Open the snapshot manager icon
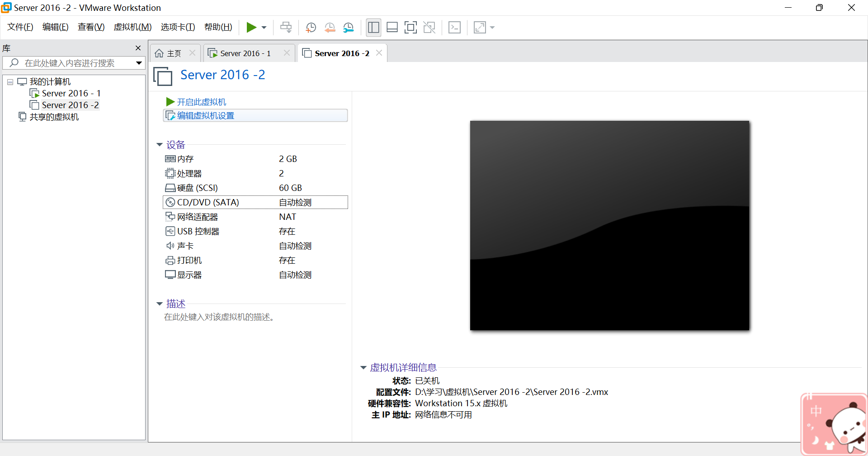The width and height of the screenshot is (868, 456). (349, 28)
